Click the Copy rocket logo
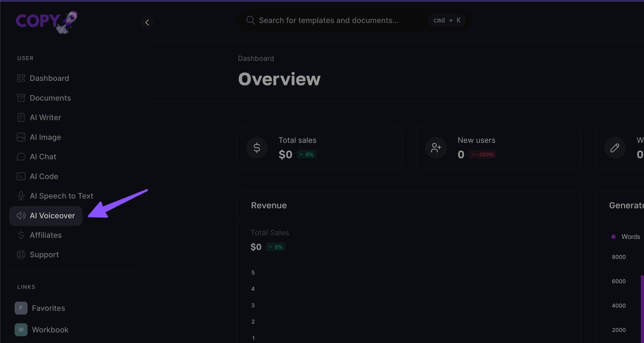644x343 pixels. click(x=47, y=22)
